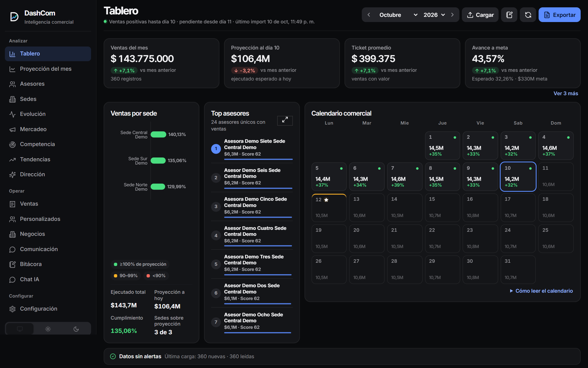
Task: Open Personalizados in the sidebar
Action: 48,219
